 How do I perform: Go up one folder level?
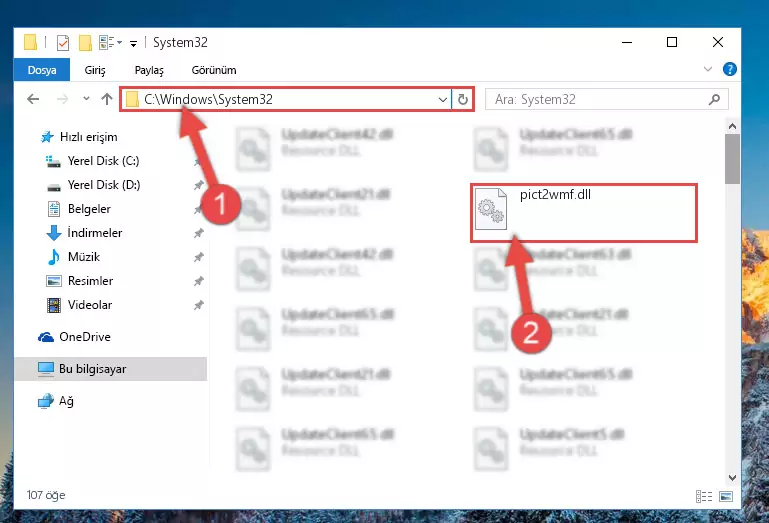(x=106, y=99)
